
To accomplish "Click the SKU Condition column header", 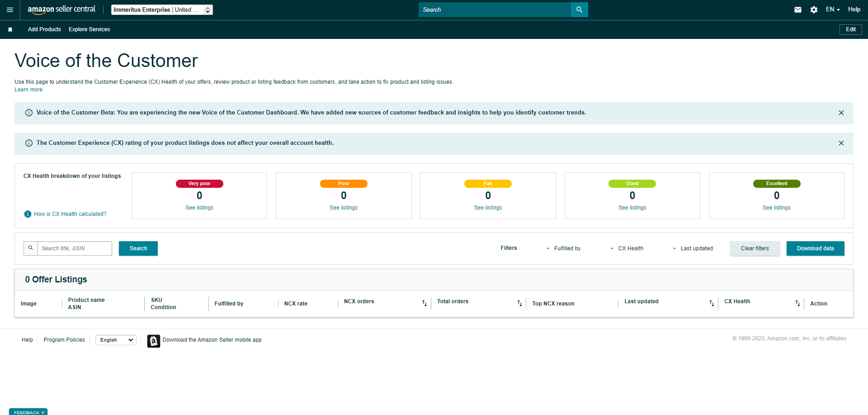I will coord(163,304).
